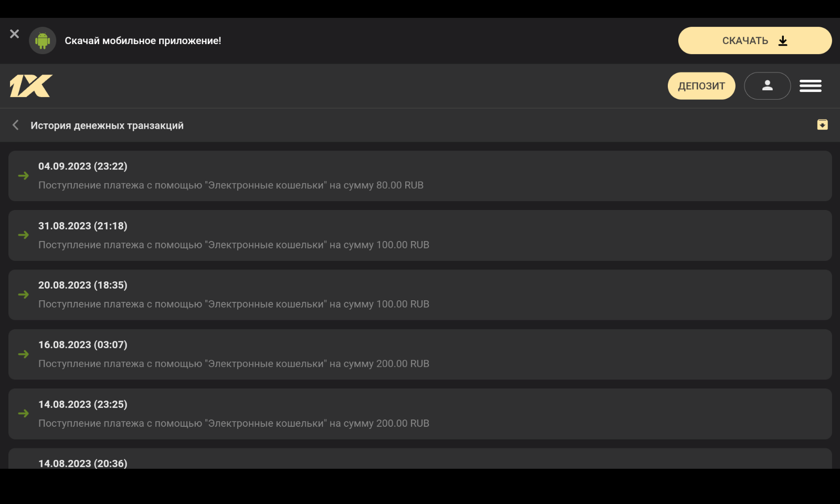Click the СКАЧАТЬ download button
Viewport: 840px width, 504px height.
click(754, 40)
